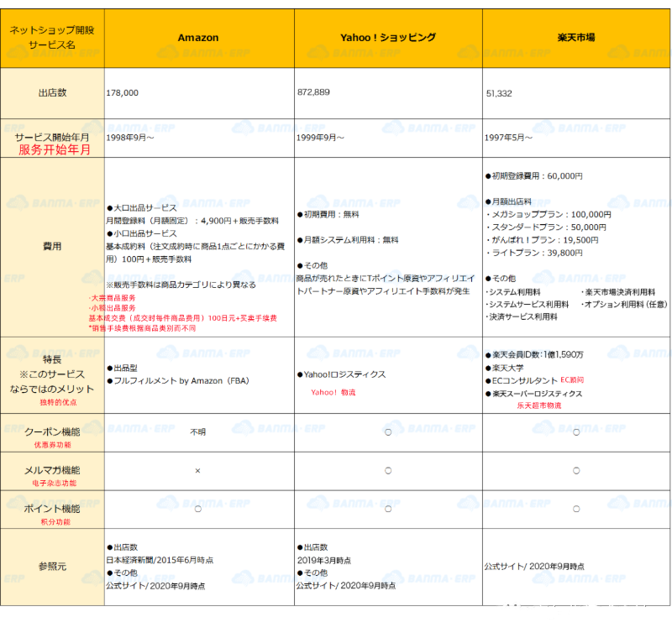Screen dimensions: 672x643
Task: Click the 出品型 bullet under Amazon
Action: coord(123,368)
